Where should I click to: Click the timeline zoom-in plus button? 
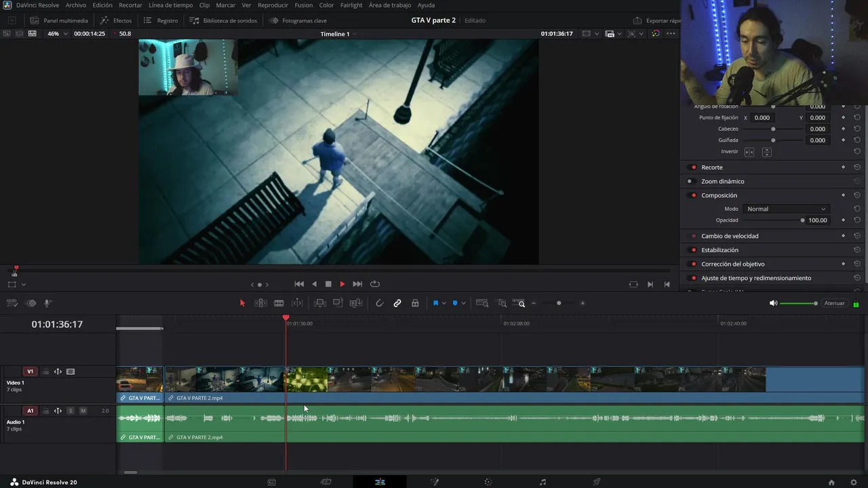583,303
